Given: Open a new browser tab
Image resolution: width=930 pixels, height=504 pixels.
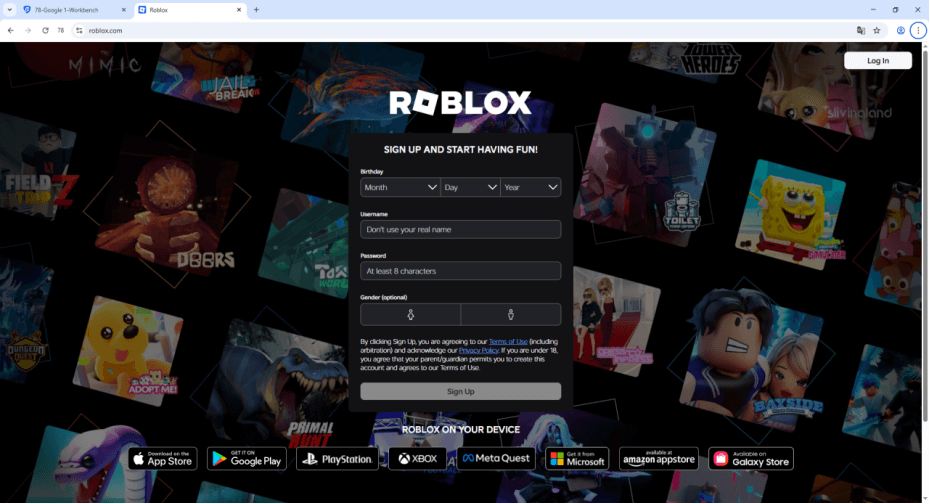Looking at the screenshot, I should [x=256, y=10].
